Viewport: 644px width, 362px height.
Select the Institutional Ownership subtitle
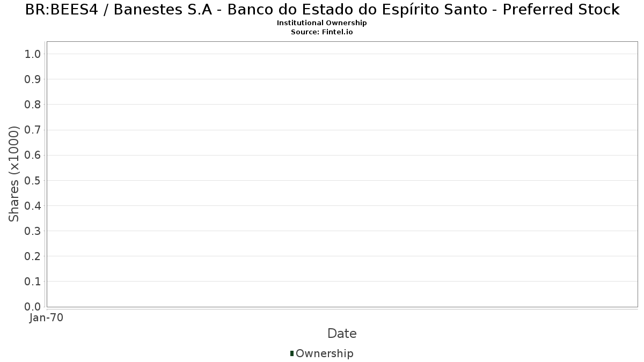click(322, 23)
